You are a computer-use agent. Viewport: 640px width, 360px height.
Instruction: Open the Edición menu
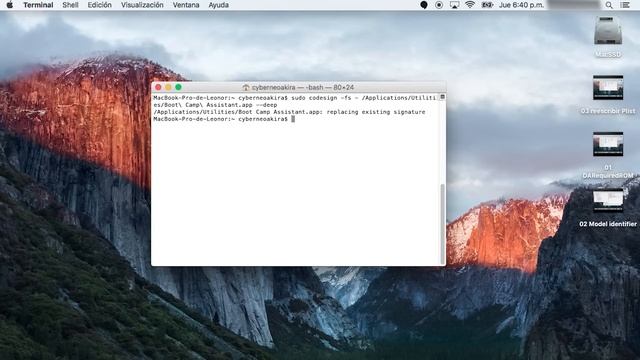tap(99, 5)
